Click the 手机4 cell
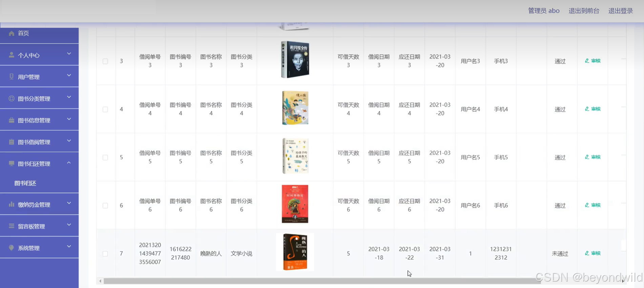644x288 pixels. [x=501, y=109]
